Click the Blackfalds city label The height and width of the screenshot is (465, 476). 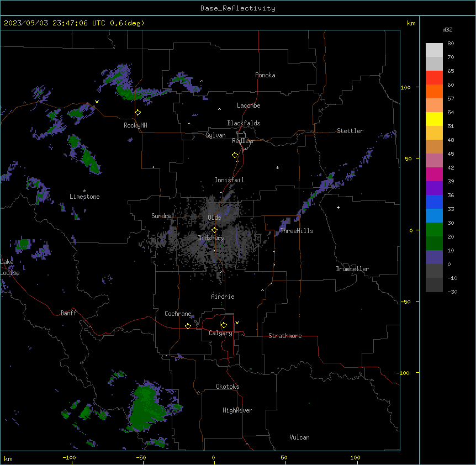click(x=244, y=123)
